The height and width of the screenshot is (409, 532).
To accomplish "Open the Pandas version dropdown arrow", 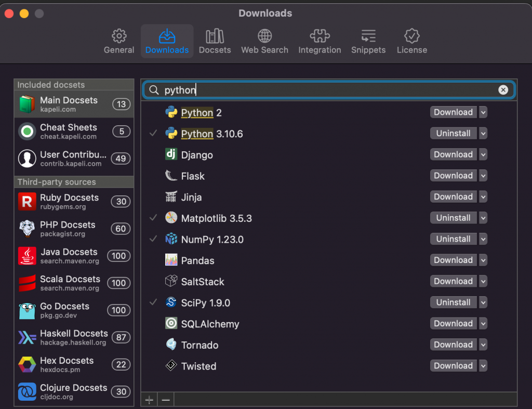I will pos(483,260).
